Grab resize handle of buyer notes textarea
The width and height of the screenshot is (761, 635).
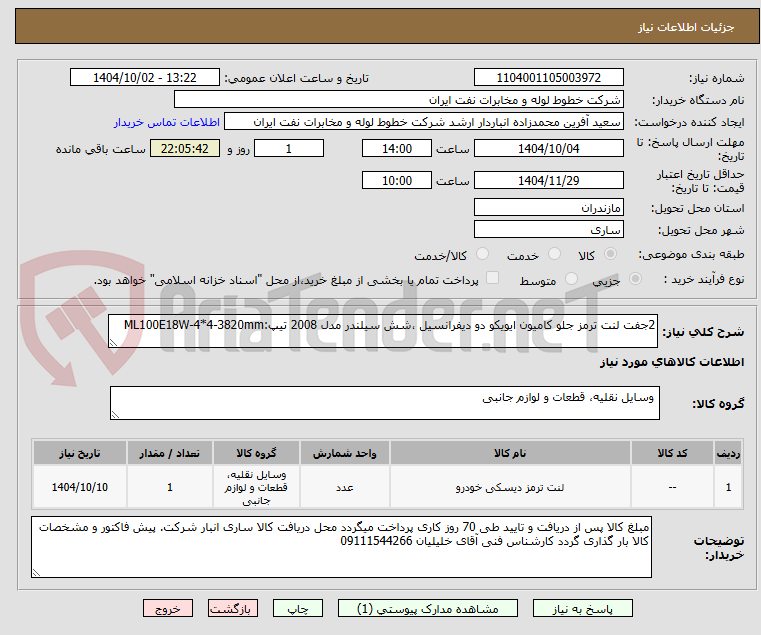[36, 572]
